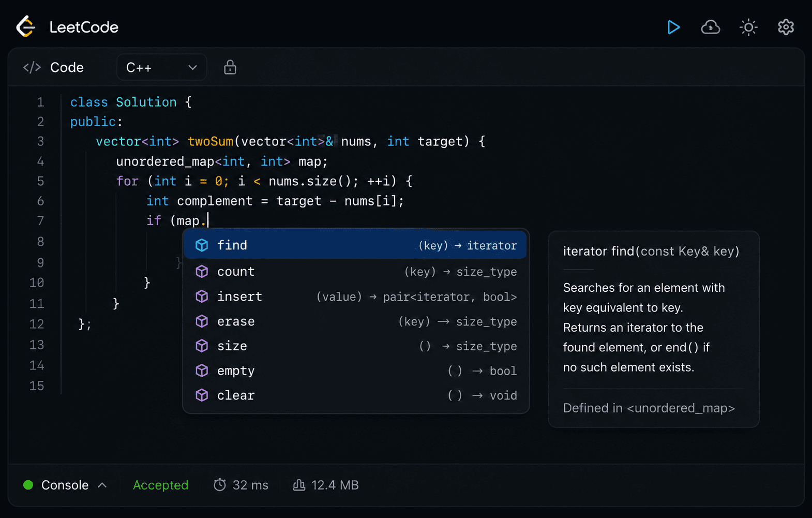This screenshot has height=518, width=812.
Task: Select the clear autocomplete suggestion
Action: pos(356,396)
